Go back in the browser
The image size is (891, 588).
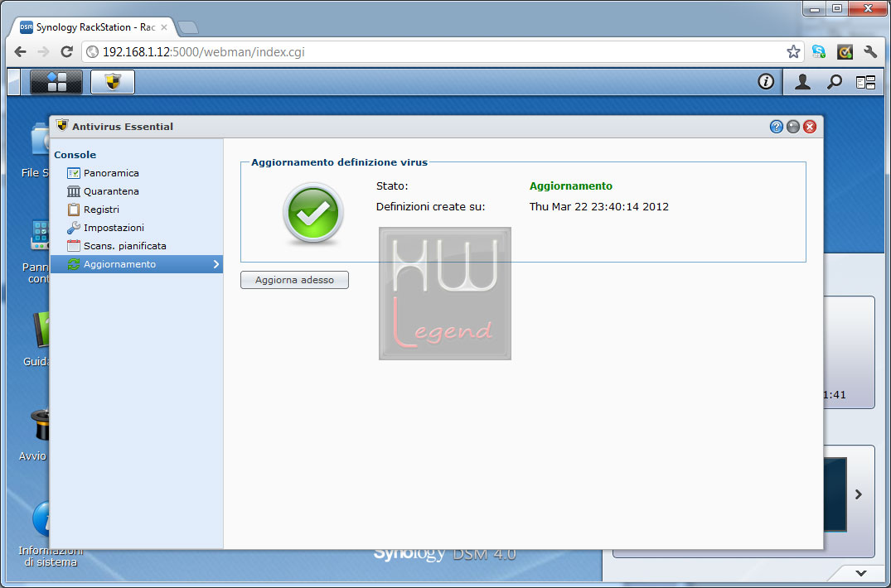pyautogui.click(x=20, y=51)
